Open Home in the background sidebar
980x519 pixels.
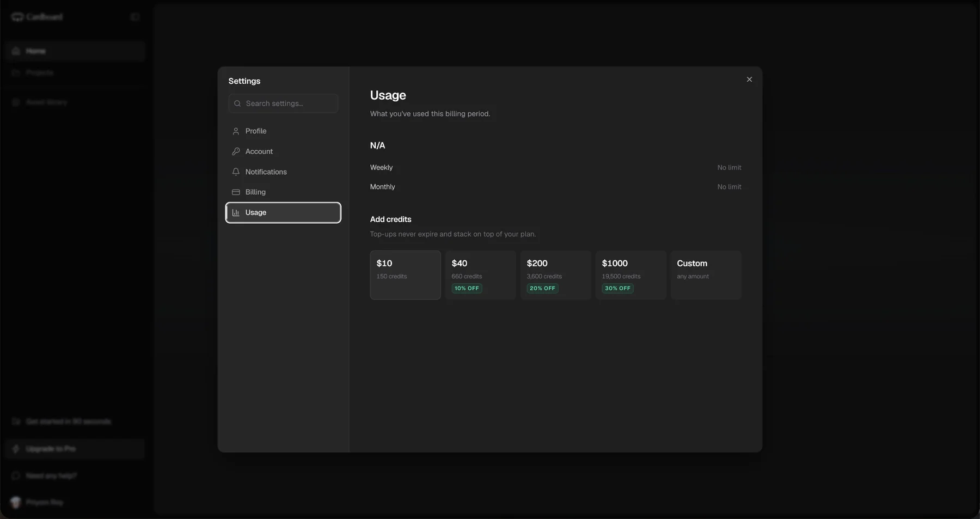76,51
